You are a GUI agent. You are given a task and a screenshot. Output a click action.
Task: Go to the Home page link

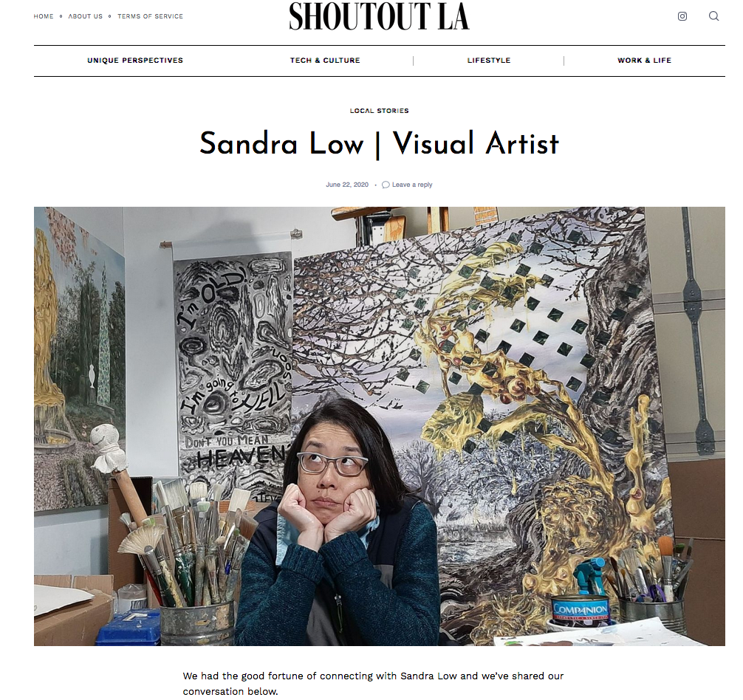[x=44, y=16]
